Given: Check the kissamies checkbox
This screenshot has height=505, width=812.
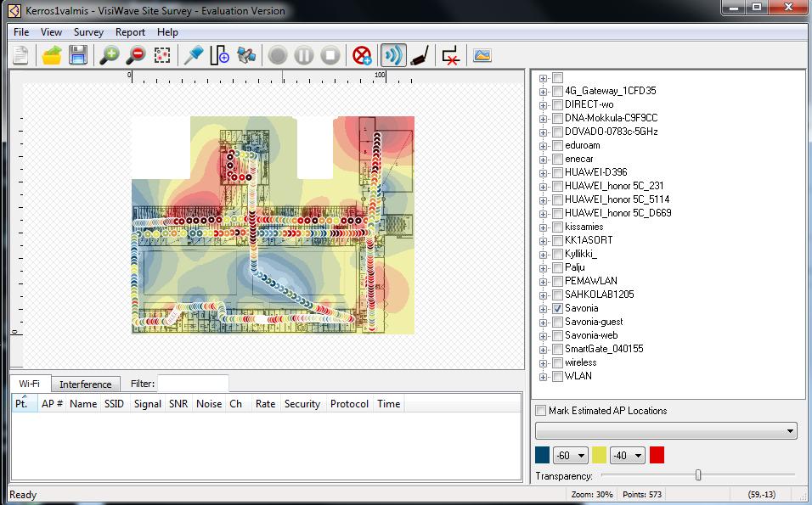Looking at the screenshot, I should click(557, 227).
